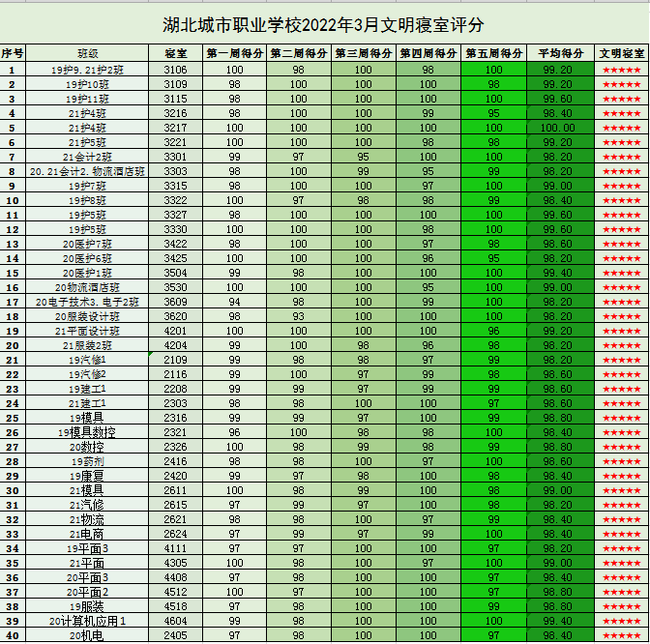Select class cell 19建工1

tap(87, 389)
